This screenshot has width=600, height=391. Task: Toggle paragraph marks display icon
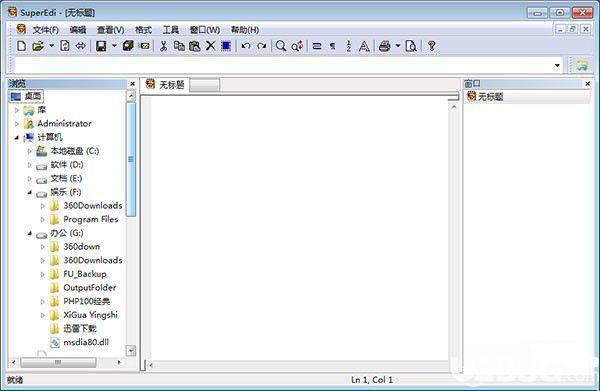[333, 46]
